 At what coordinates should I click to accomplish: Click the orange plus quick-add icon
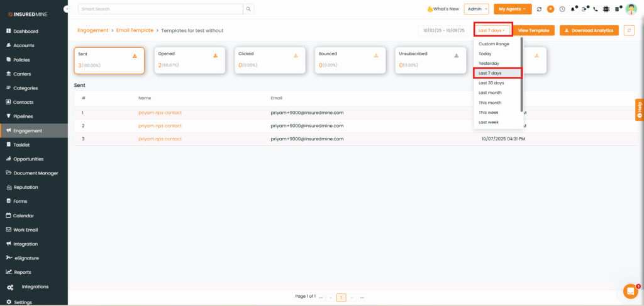[x=550, y=9]
